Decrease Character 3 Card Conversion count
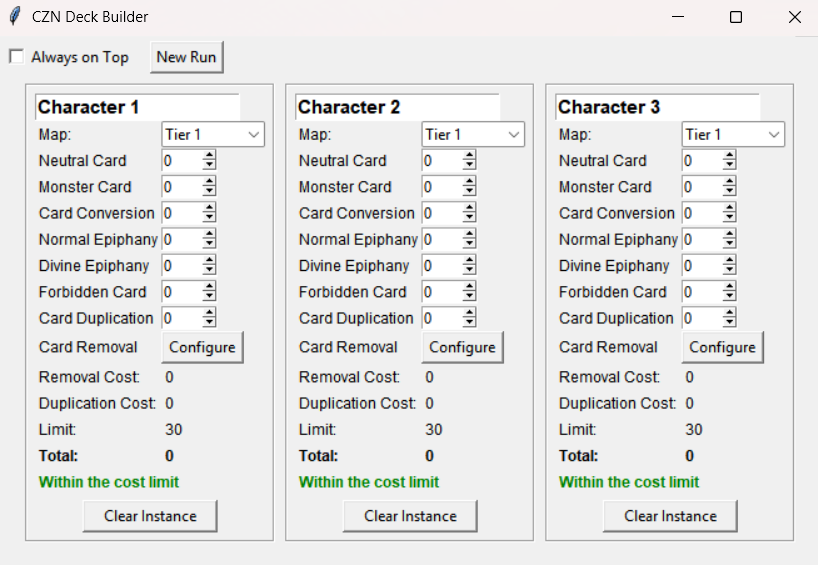This screenshot has width=818, height=565. click(x=729, y=218)
